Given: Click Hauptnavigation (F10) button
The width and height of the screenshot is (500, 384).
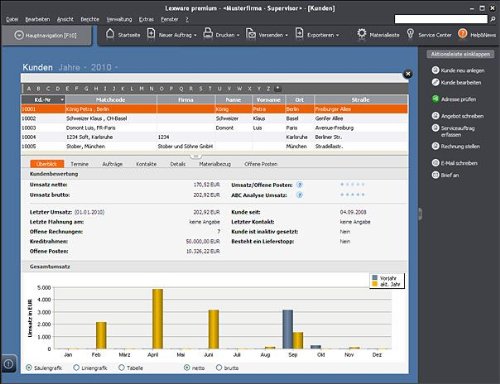Looking at the screenshot, I should pyautogui.click(x=46, y=35).
